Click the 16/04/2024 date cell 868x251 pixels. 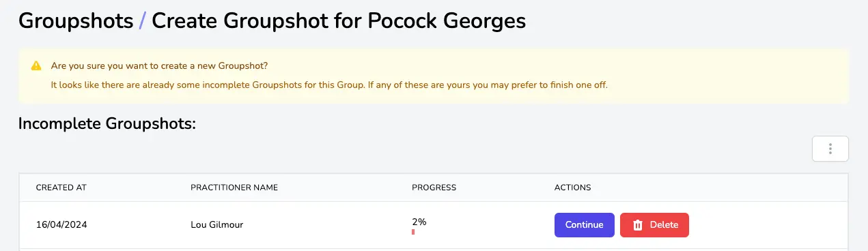coord(61,225)
